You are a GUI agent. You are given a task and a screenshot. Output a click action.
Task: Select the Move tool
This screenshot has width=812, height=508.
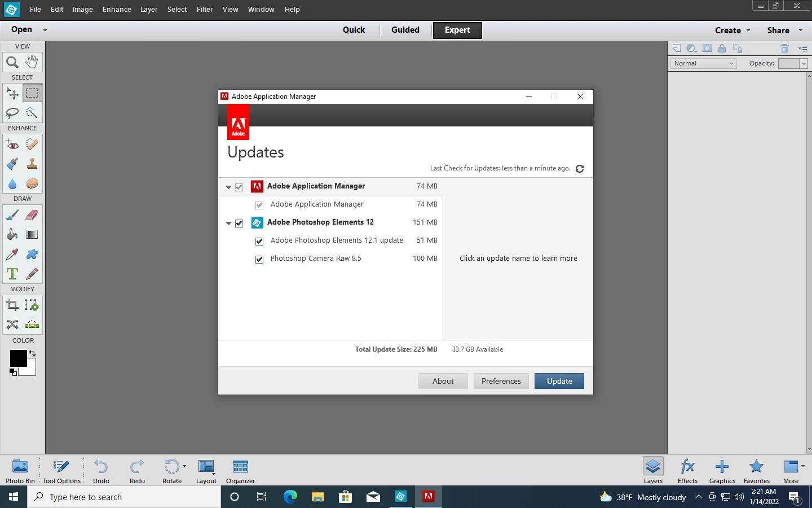12,93
